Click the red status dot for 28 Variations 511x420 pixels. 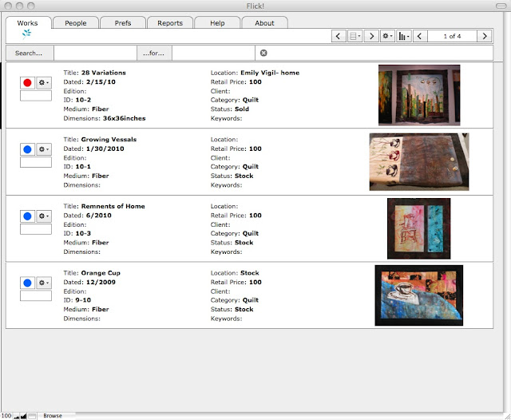point(27,83)
